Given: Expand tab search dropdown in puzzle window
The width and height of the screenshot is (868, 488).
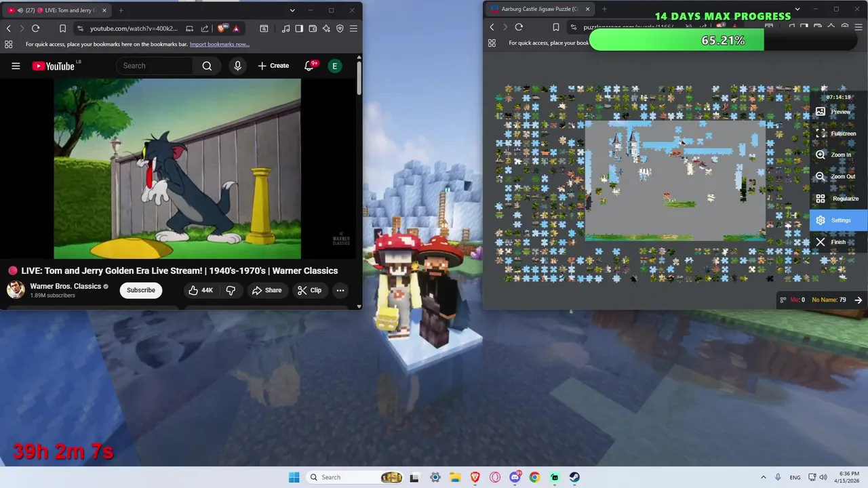Looking at the screenshot, I should 797,9.
